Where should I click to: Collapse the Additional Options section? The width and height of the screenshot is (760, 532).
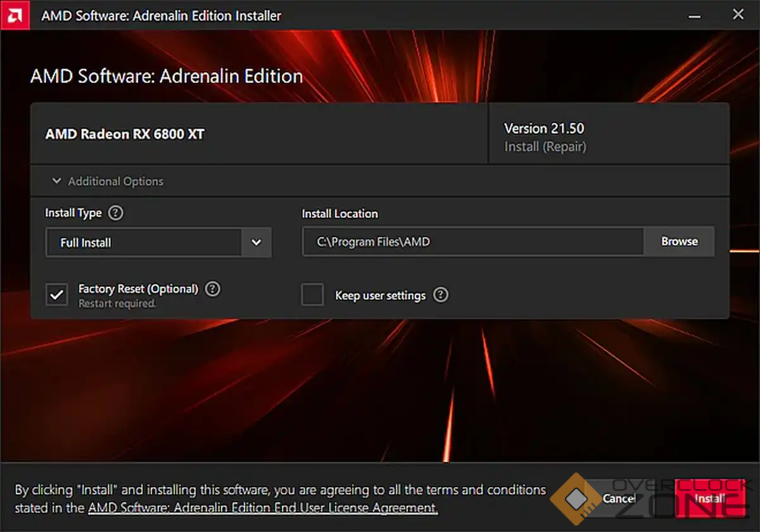pyautogui.click(x=107, y=181)
